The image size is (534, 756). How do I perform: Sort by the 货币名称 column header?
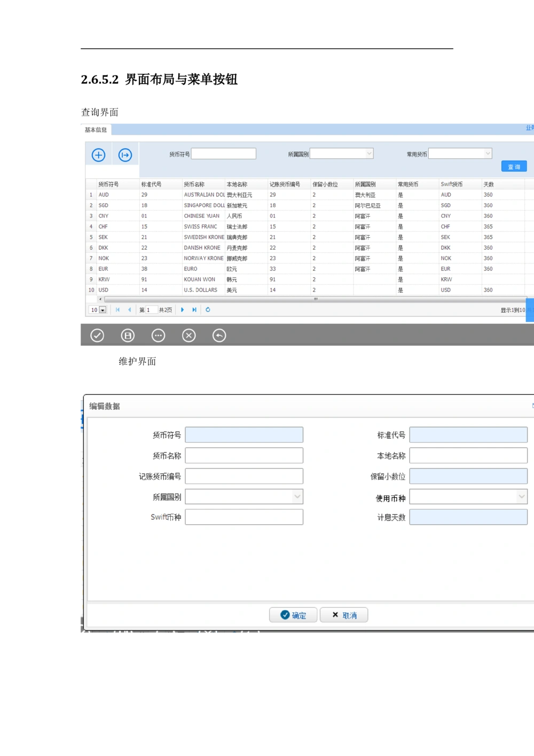coord(194,184)
